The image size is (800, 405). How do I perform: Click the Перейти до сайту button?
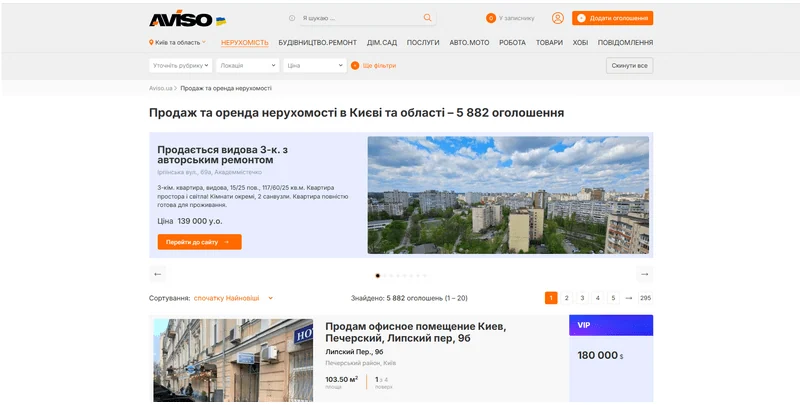click(x=199, y=242)
